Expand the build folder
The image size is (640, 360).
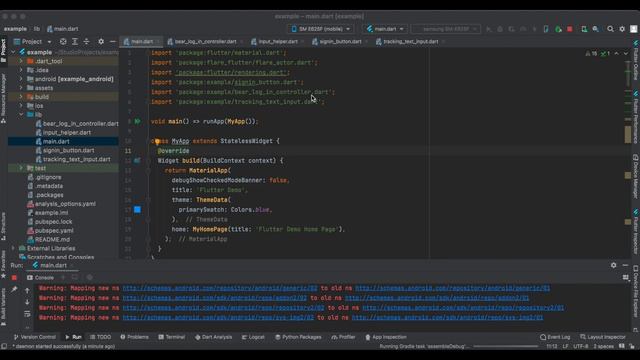21,97
